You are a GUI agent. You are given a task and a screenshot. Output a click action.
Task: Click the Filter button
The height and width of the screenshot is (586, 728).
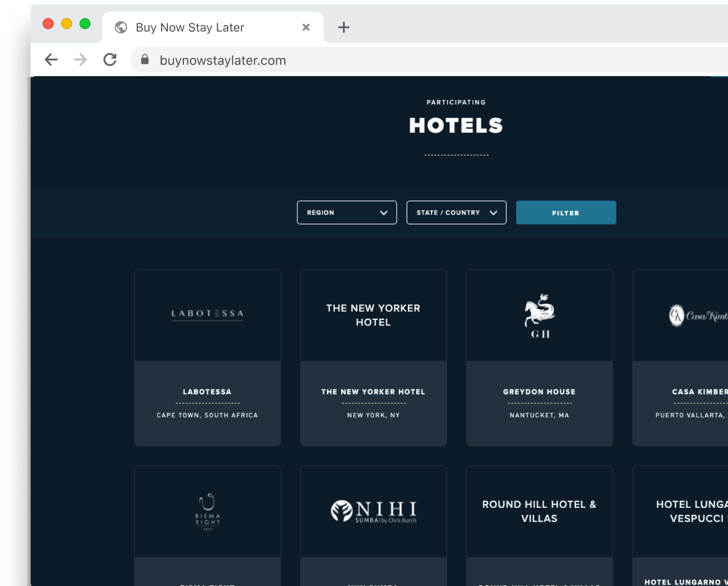[566, 212]
